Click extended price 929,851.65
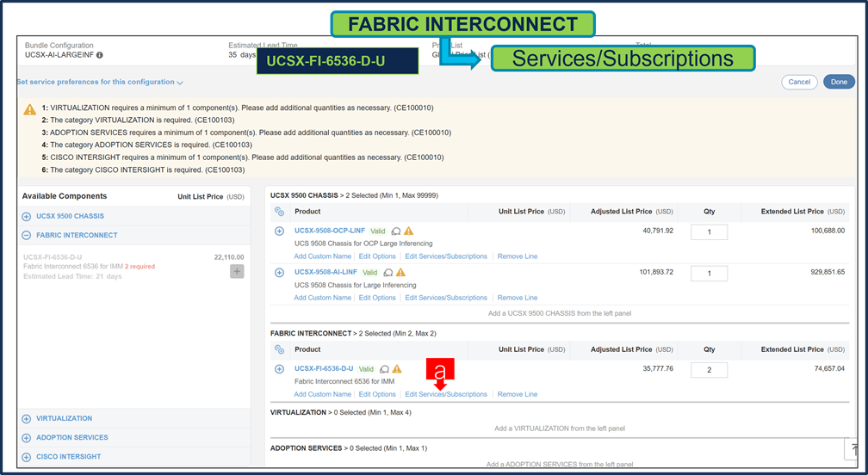Screen dimensions: 868x475 click(828, 272)
